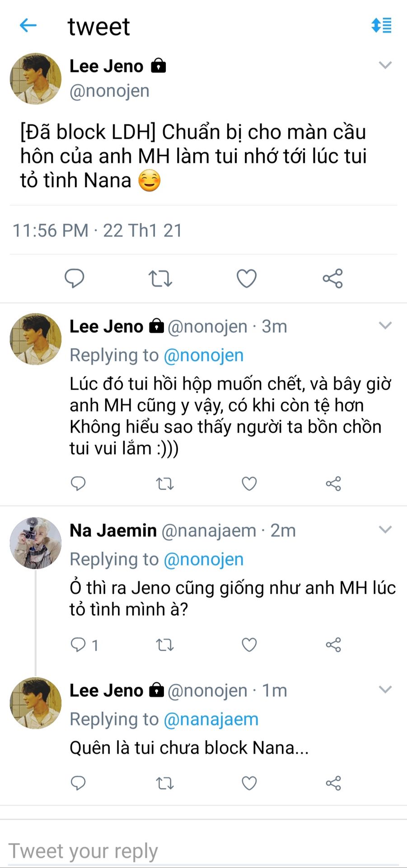Reply to Na Jaemin's tweet
The width and height of the screenshot is (407, 868).
point(79,644)
